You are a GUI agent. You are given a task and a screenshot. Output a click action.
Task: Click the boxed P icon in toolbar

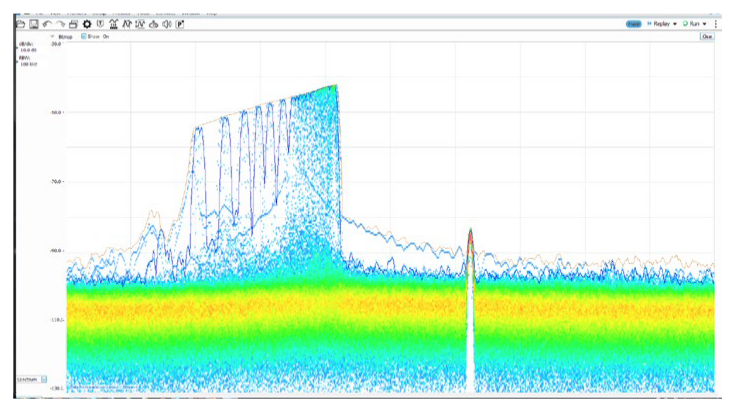(x=180, y=24)
